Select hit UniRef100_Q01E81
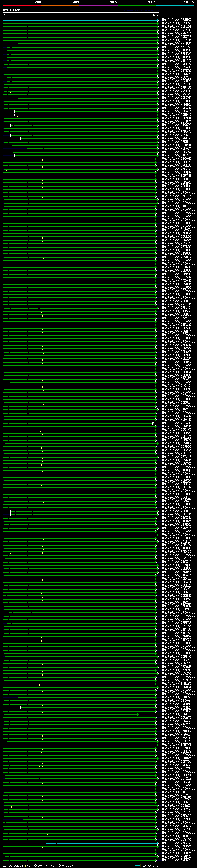The width and height of the screenshot is (197, 868). click(x=177, y=91)
